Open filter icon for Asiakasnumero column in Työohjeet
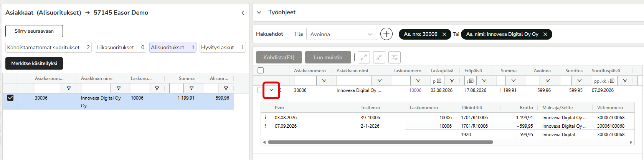 (x=324, y=81)
